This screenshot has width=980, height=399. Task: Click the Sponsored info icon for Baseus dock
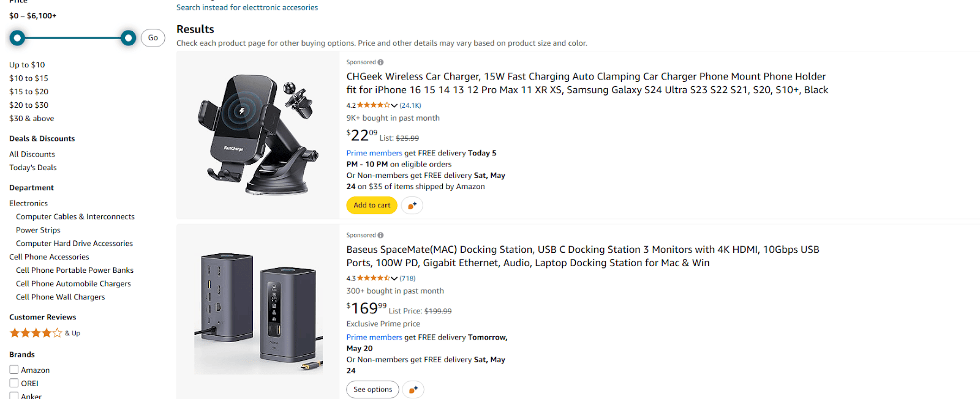380,236
